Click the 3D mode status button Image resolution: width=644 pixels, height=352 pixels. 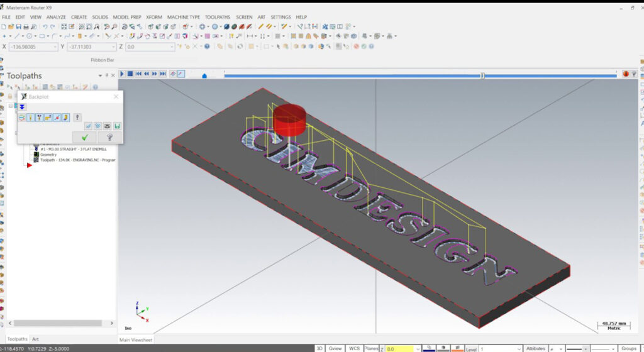(319, 348)
